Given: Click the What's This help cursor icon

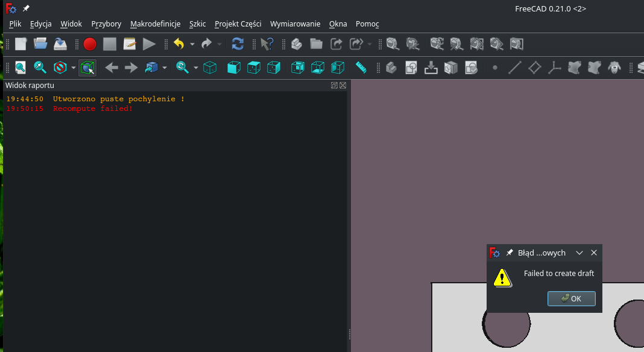Looking at the screenshot, I should pos(267,43).
